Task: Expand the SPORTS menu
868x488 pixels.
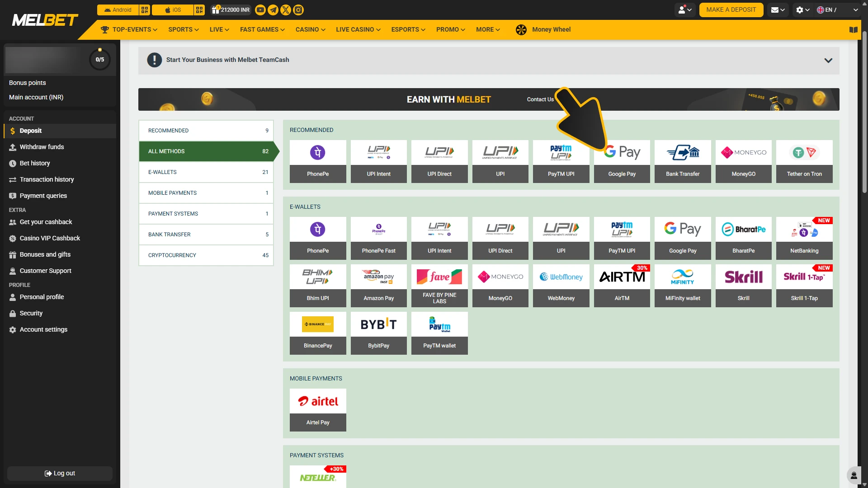Action: pyautogui.click(x=184, y=30)
